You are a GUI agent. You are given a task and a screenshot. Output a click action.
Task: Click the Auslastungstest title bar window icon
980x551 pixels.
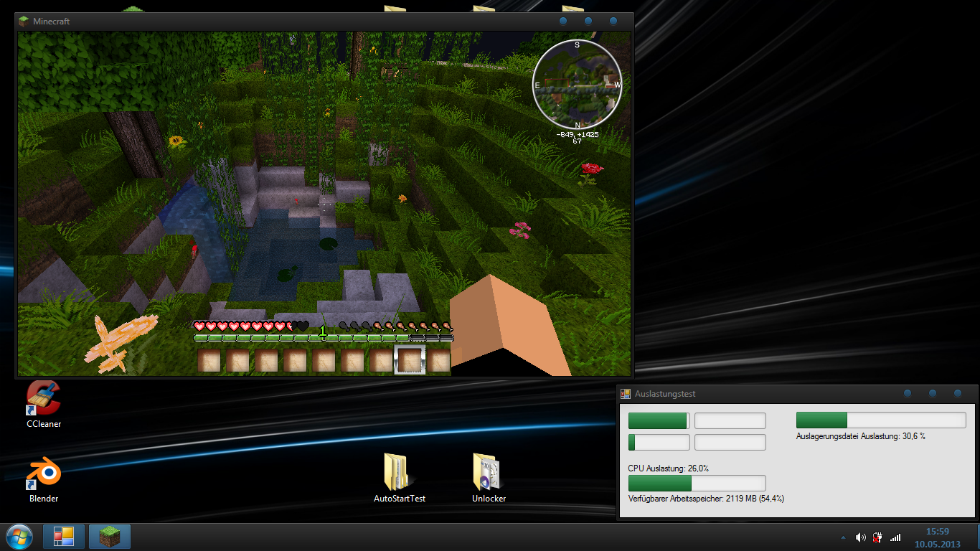[626, 394]
